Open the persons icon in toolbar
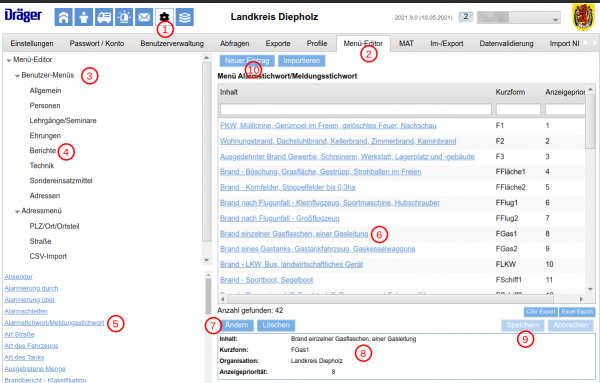600x383 pixels. pos(83,17)
